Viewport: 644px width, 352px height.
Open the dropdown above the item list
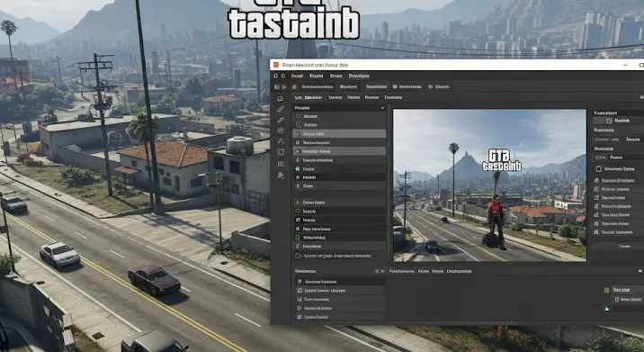point(339,108)
